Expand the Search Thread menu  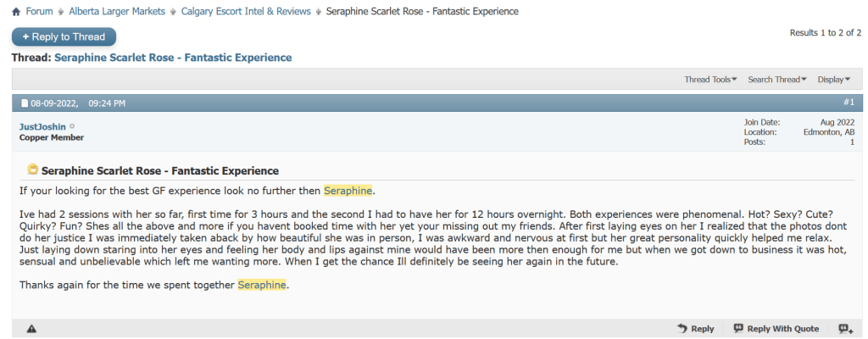[x=776, y=80]
